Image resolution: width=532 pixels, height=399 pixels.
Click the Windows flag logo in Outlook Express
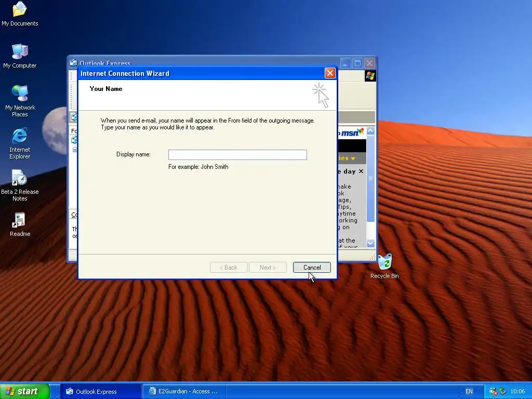pos(370,76)
